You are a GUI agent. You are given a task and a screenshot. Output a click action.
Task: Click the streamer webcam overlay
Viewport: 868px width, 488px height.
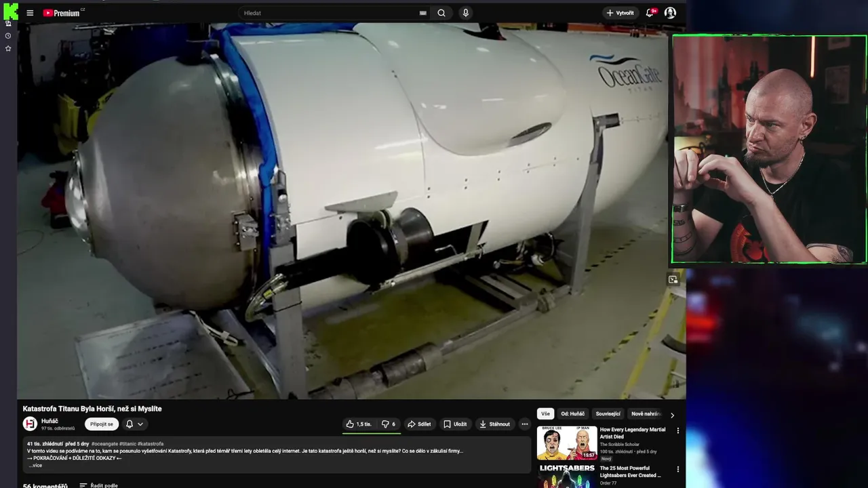coord(769,149)
